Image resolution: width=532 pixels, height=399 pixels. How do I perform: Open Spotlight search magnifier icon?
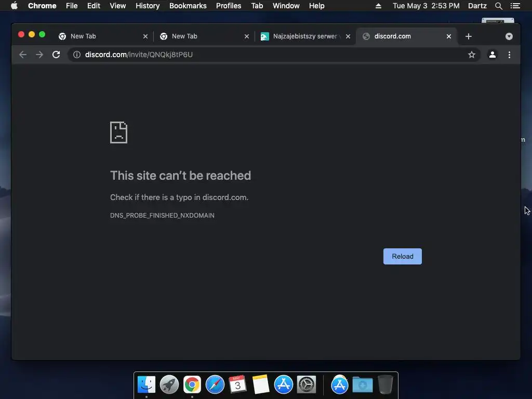(x=498, y=6)
